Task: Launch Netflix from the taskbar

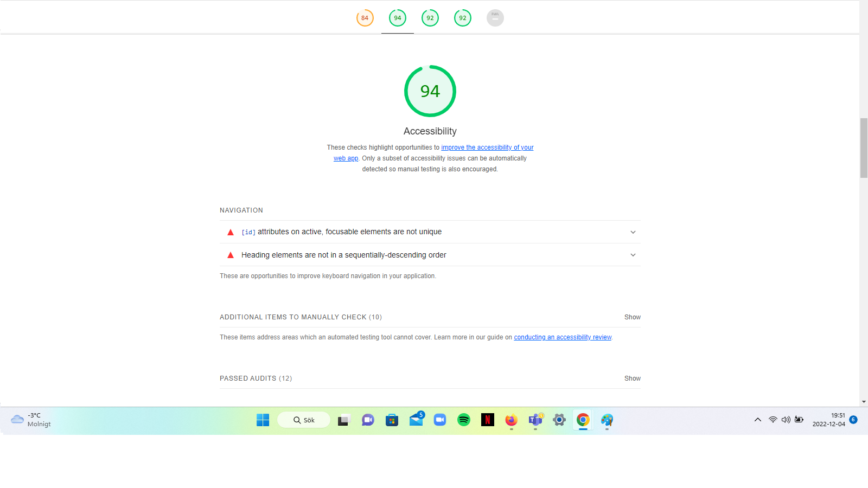Action: 488,420
